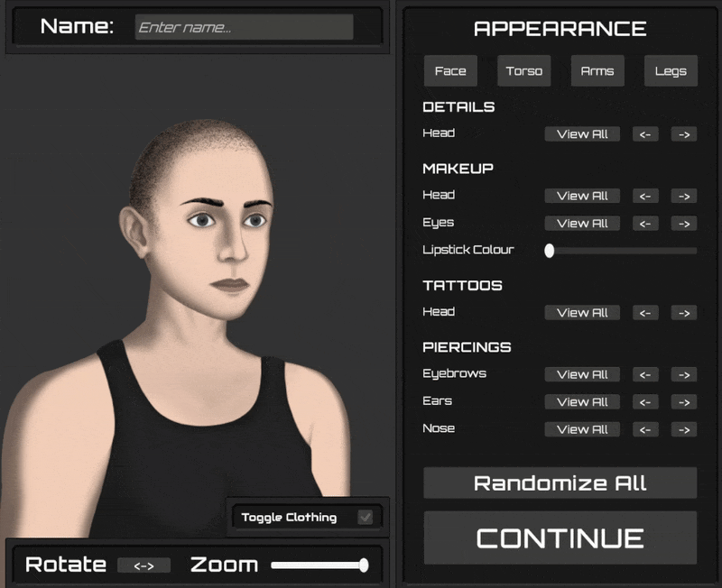Click previous arrow for Makeup Head
The height and width of the screenshot is (588, 722).
pos(645,196)
